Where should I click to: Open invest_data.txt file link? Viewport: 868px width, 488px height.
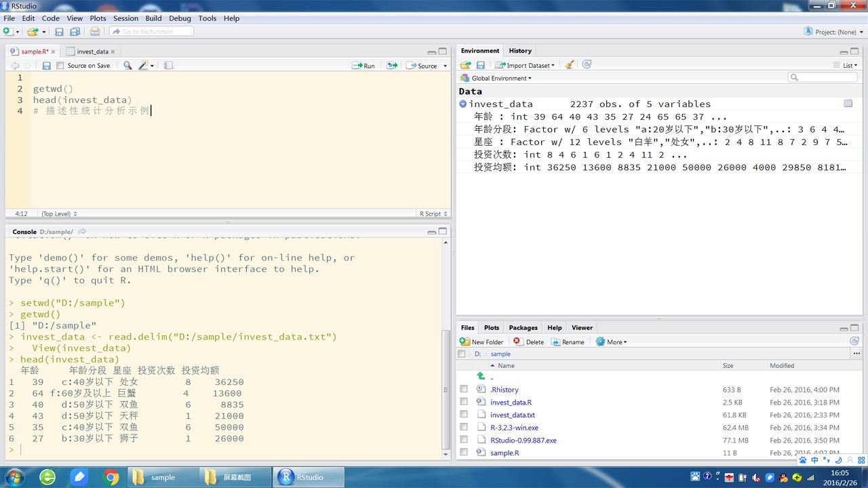(512, 415)
